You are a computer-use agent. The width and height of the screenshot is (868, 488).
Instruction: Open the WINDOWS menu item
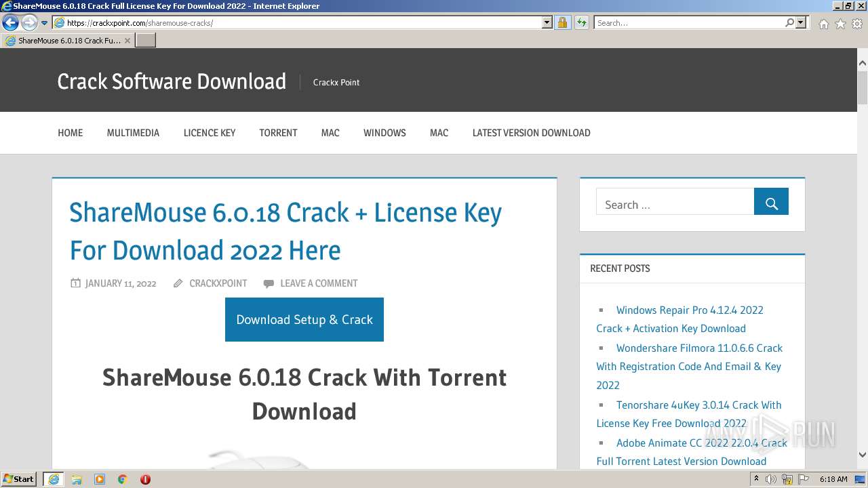pyautogui.click(x=384, y=133)
